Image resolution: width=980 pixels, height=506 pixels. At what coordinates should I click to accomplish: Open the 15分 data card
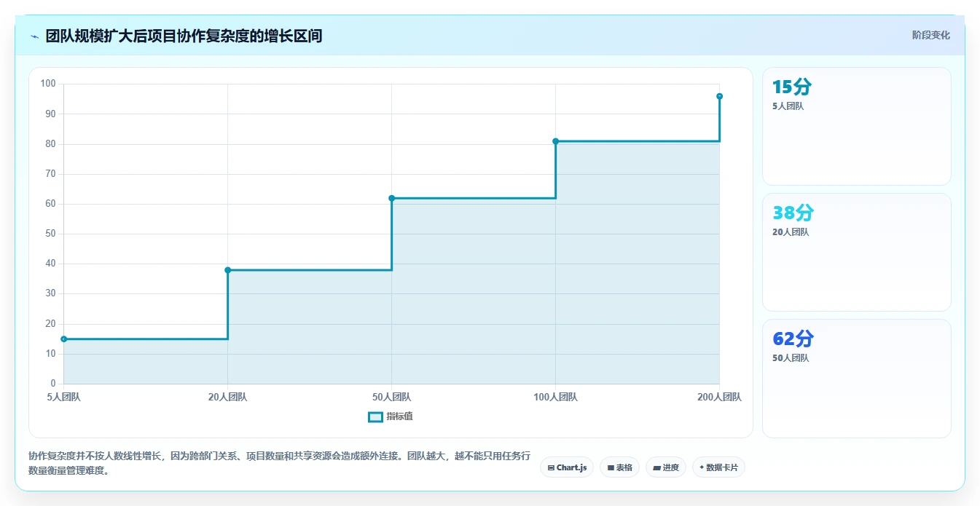point(857,127)
